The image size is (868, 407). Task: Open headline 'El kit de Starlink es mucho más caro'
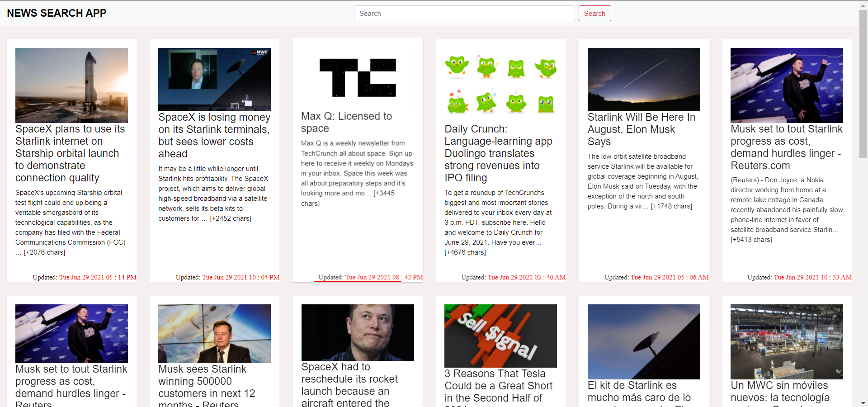coord(639,393)
